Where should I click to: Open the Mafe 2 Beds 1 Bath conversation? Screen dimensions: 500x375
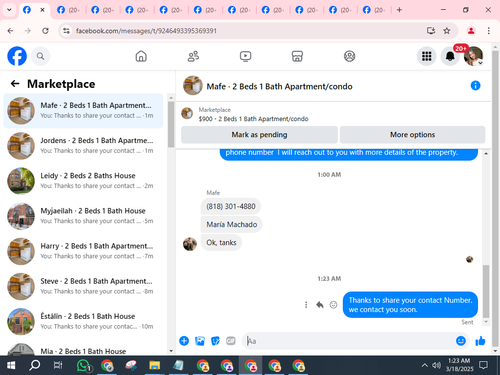pos(83,111)
